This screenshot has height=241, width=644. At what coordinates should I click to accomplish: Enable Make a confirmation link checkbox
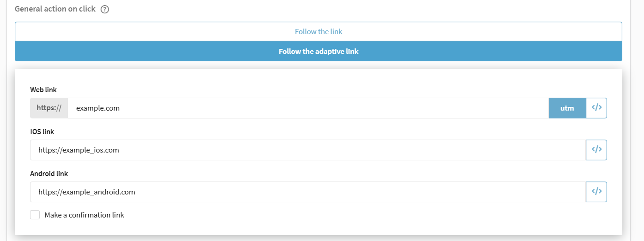[x=35, y=215]
